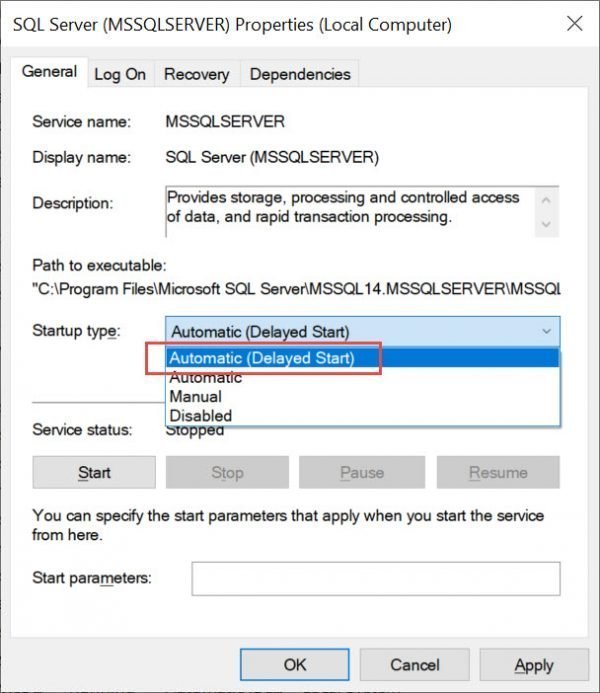
Task: Select Manual startup type option
Action: click(x=195, y=396)
